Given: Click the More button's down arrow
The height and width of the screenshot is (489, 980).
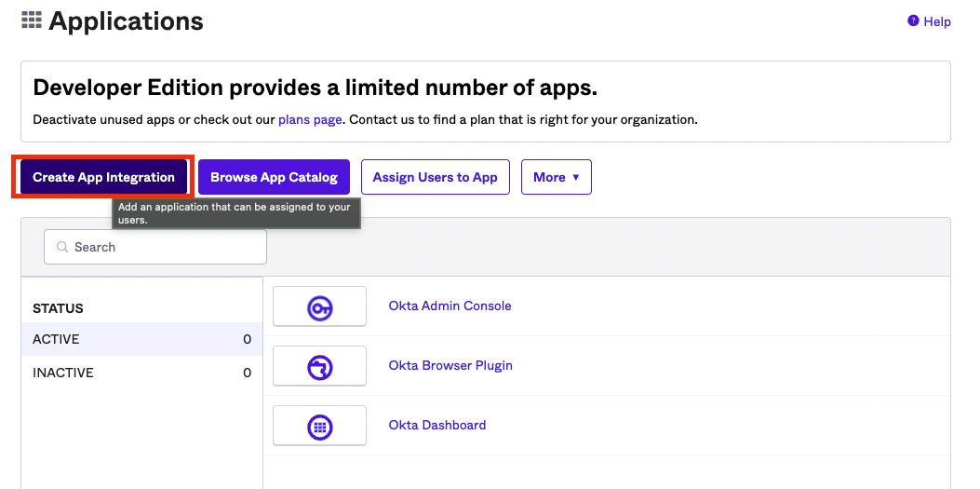Looking at the screenshot, I should [x=576, y=177].
